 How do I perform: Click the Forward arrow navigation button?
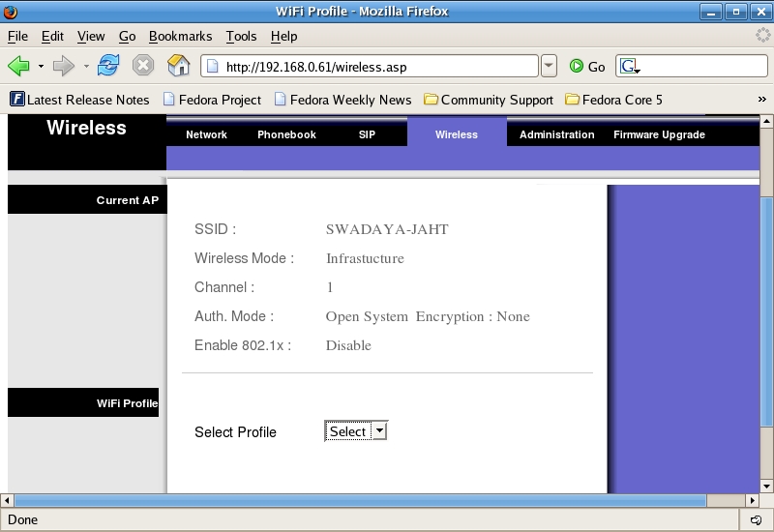coord(63,66)
